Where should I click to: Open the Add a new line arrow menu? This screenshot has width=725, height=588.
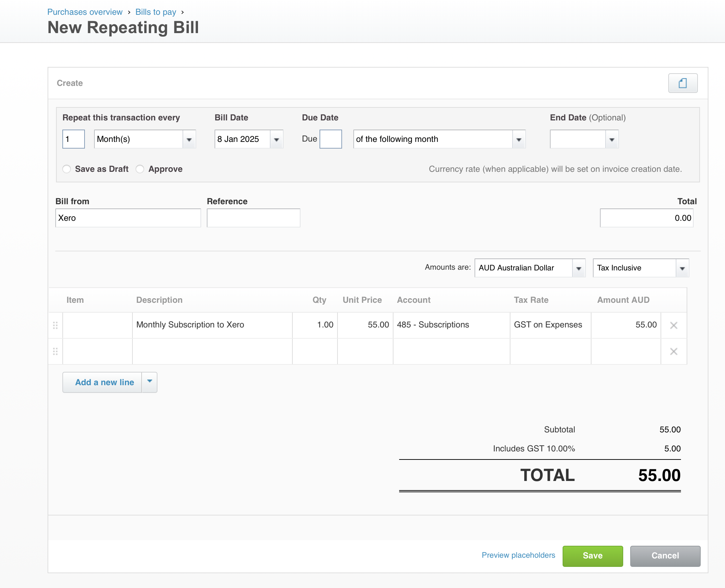pos(149,382)
